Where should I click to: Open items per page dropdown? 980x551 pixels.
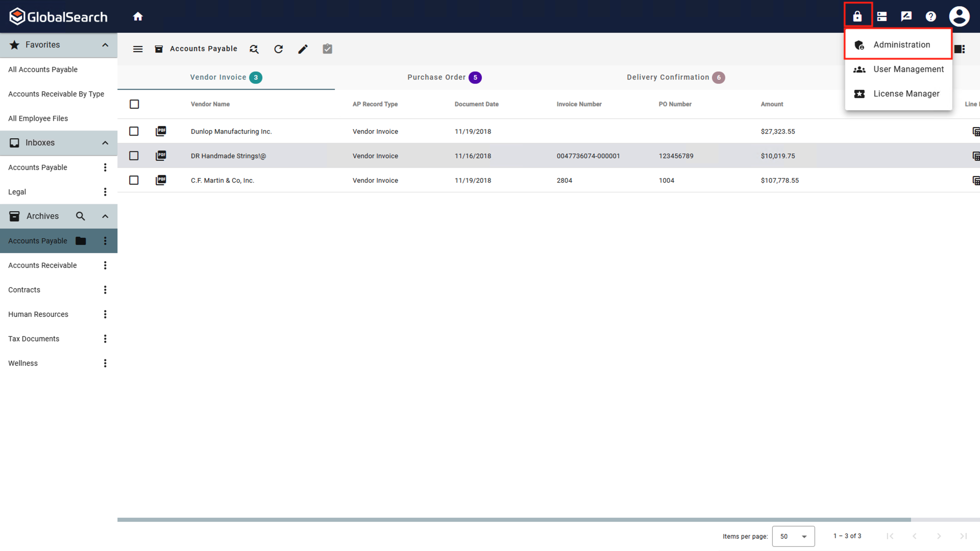tap(793, 536)
